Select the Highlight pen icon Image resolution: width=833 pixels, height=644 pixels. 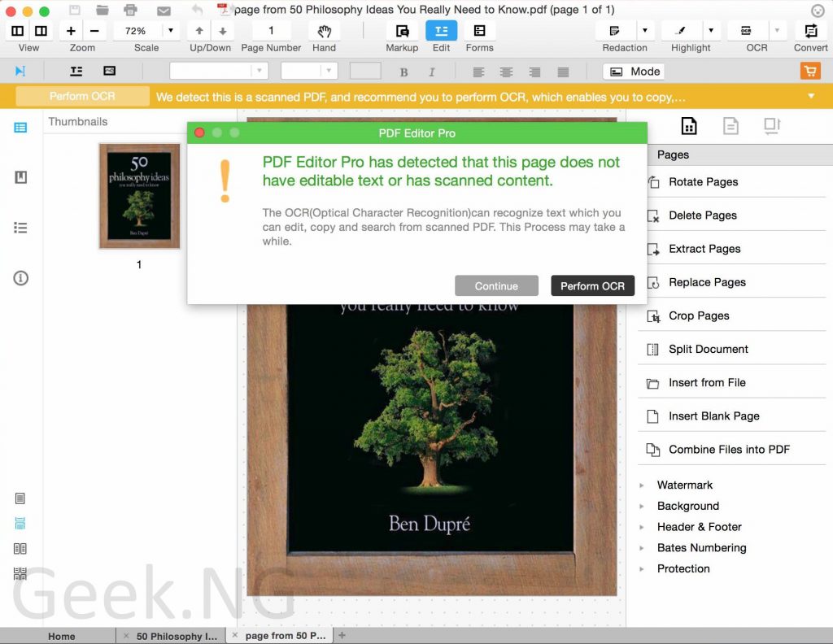coord(681,31)
